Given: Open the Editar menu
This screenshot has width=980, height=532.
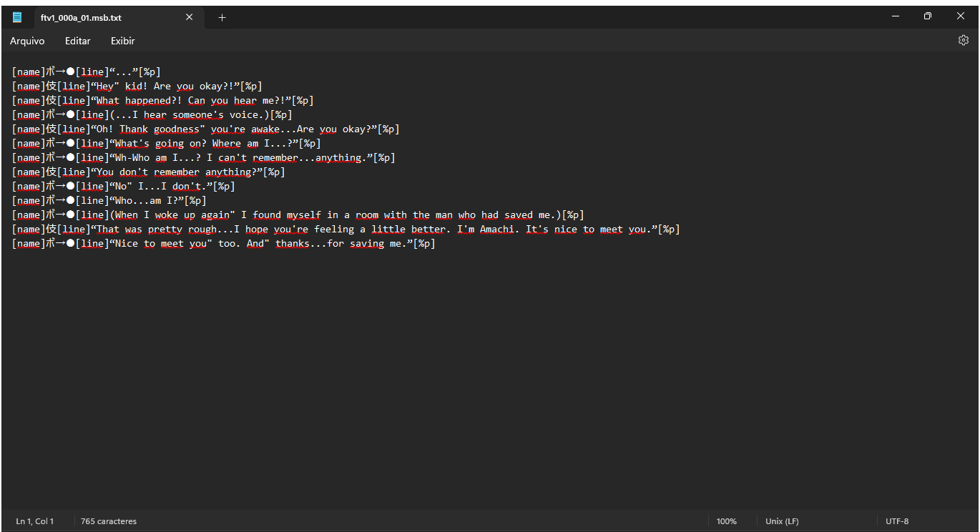Looking at the screenshot, I should (x=77, y=41).
